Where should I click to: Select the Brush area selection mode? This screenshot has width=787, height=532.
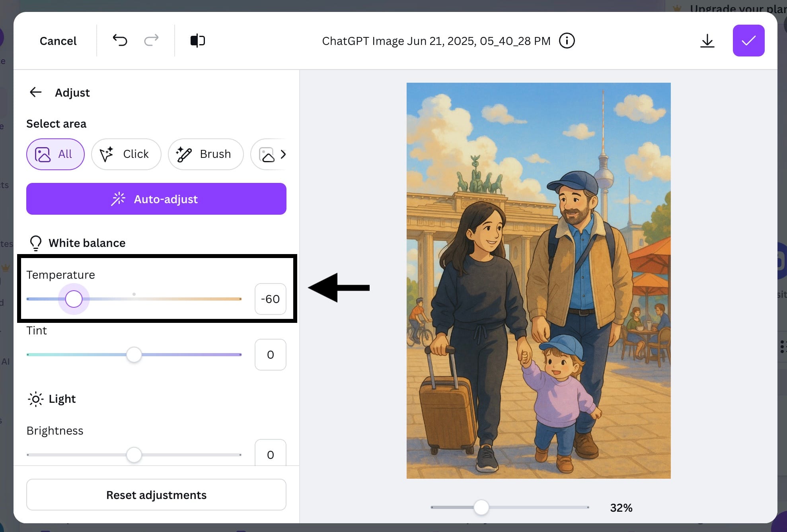tap(206, 154)
